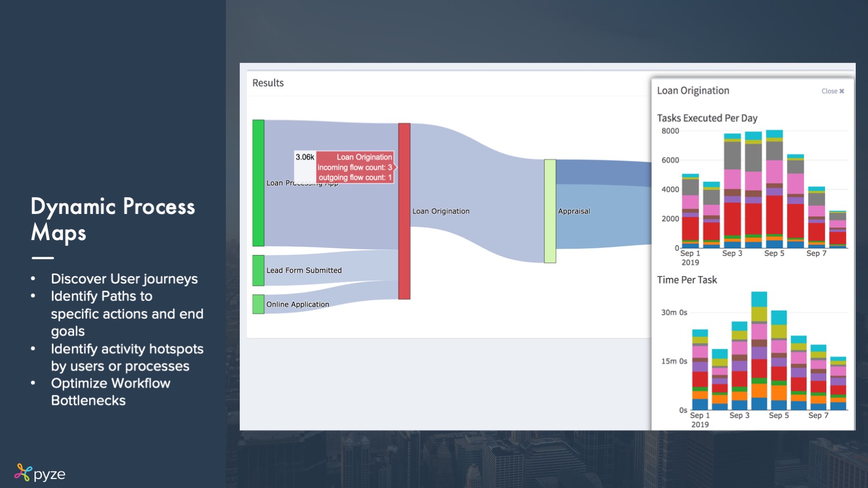This screenshot has height=488, width=868.
Task: Click the Loan Origination flow tooltip
Action: [x=355, y=167]
